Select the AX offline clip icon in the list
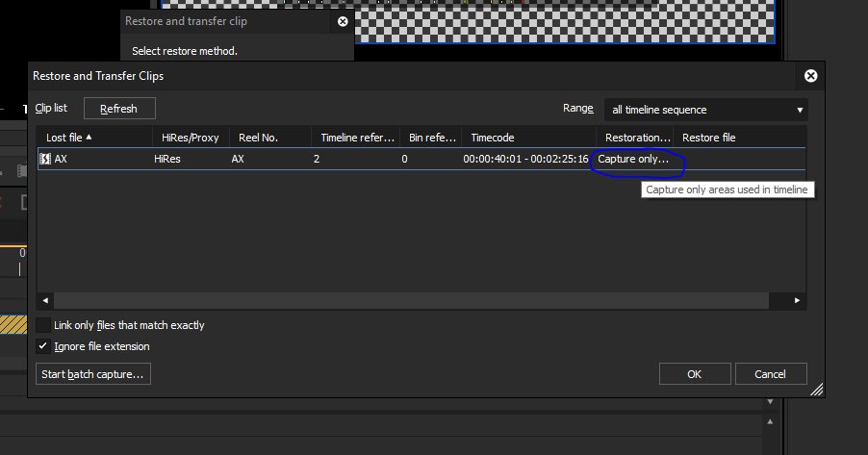868x455 pixels. point(45,159)
